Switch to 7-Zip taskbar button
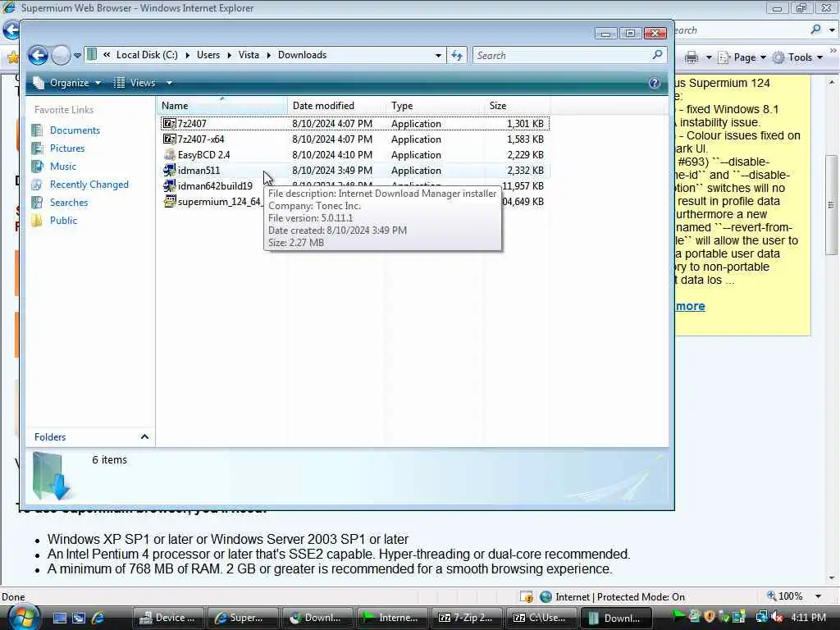 coord(467,618)
